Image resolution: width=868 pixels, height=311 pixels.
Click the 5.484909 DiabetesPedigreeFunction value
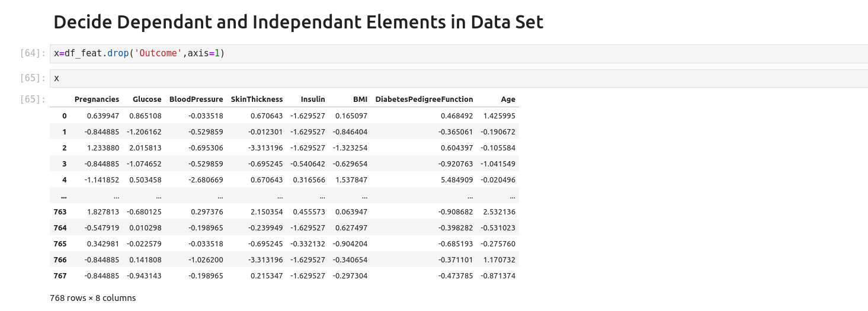tap(456, 179)
